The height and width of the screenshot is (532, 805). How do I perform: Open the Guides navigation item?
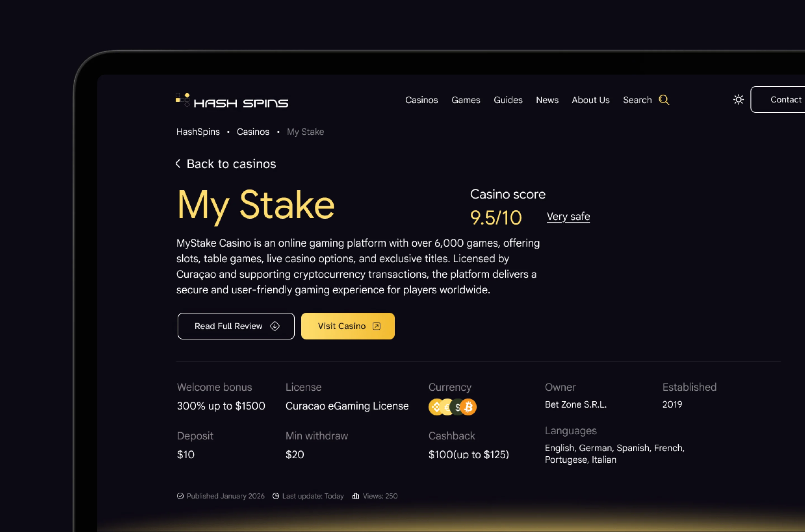pyautogui.click(x=508, y=100)
